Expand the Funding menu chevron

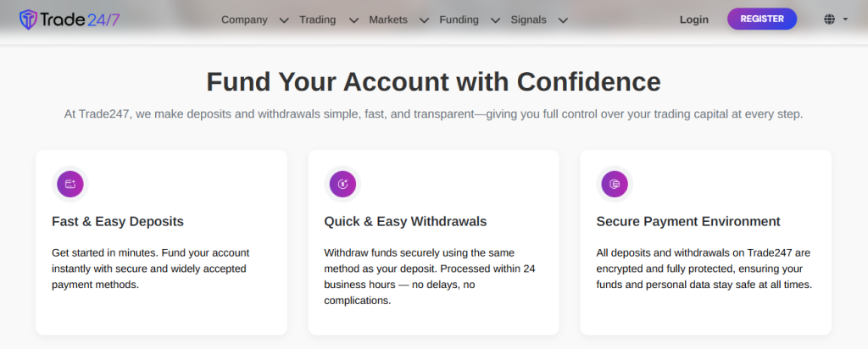(x=495, y=20)
